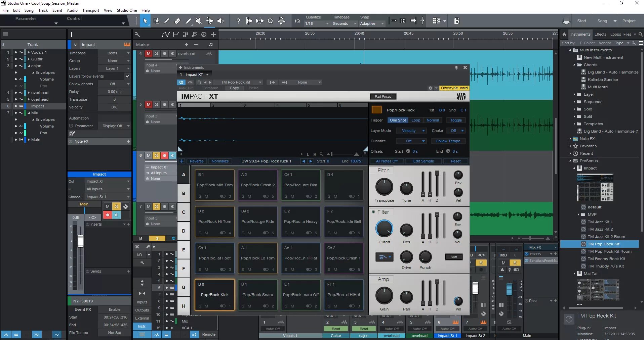Viewport: 644px width, 340px height.
Task: Toggle Layers follow events checkbox
Action: pos(127,76)
